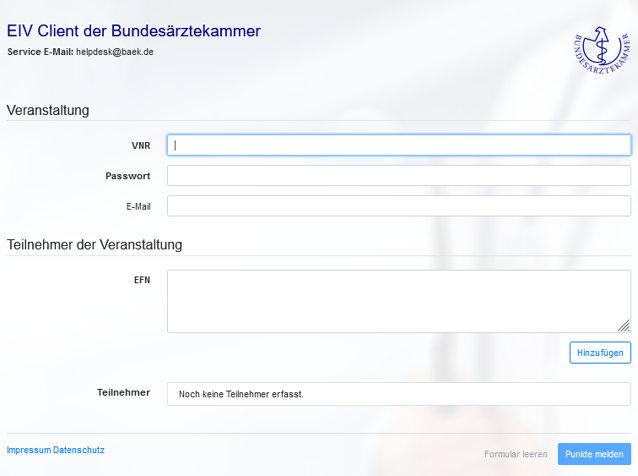Click inside the EFN text area

click(399, 301)
